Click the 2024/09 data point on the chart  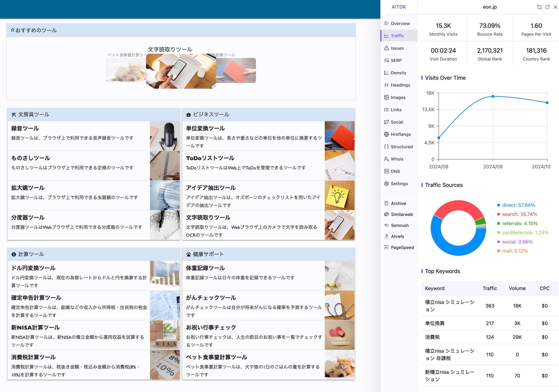pos(493,96)
